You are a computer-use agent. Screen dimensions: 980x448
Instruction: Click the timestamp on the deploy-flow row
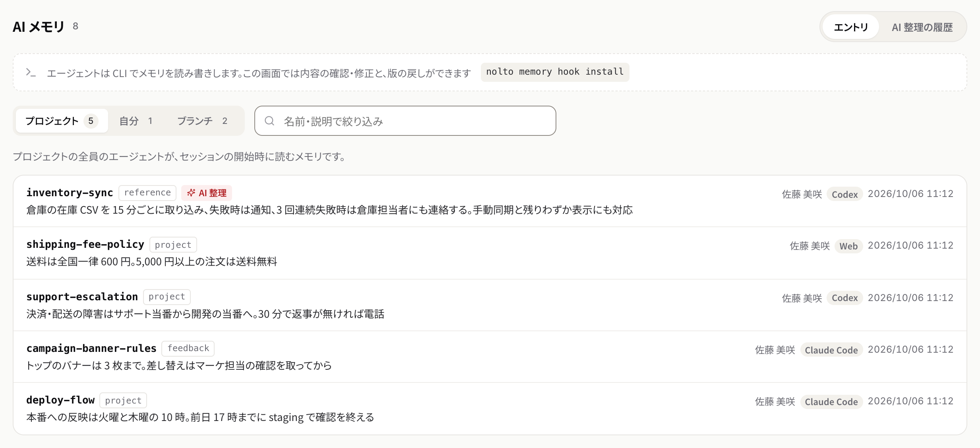coord(910,401)
